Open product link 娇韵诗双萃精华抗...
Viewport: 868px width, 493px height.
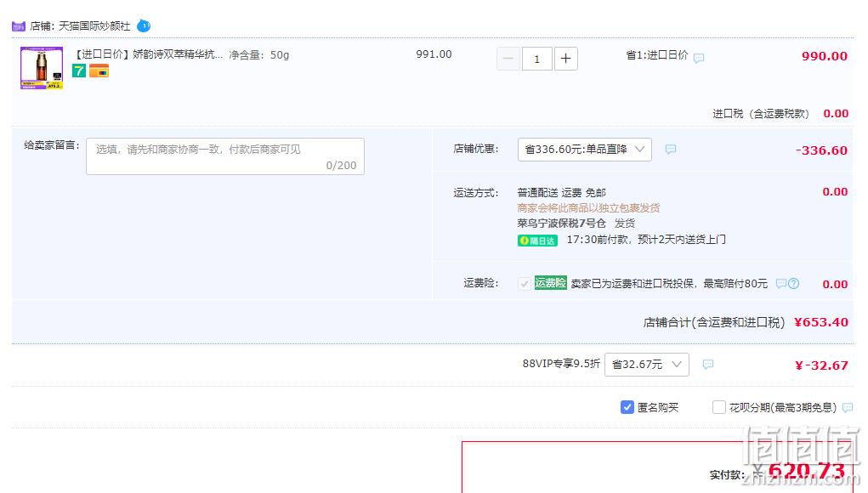149,54
